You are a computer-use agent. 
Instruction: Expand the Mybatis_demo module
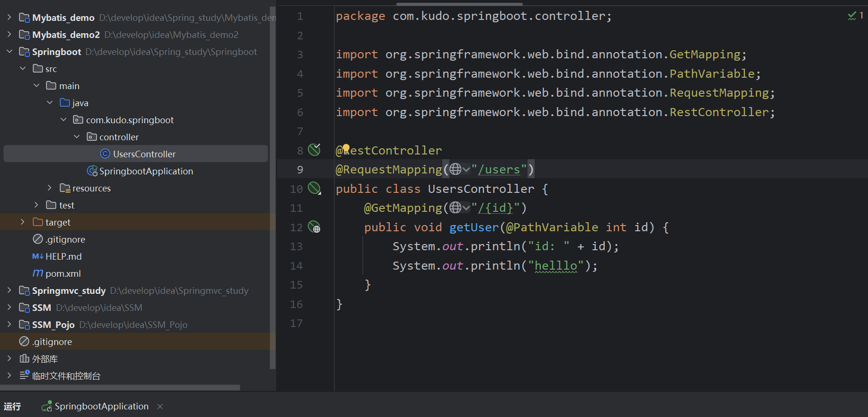[9, 18]
